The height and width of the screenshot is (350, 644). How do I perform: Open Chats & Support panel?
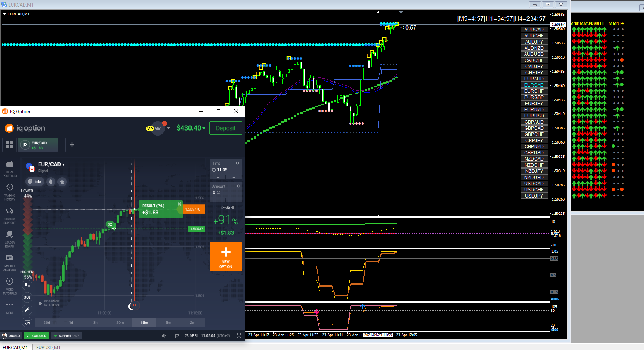10,216
